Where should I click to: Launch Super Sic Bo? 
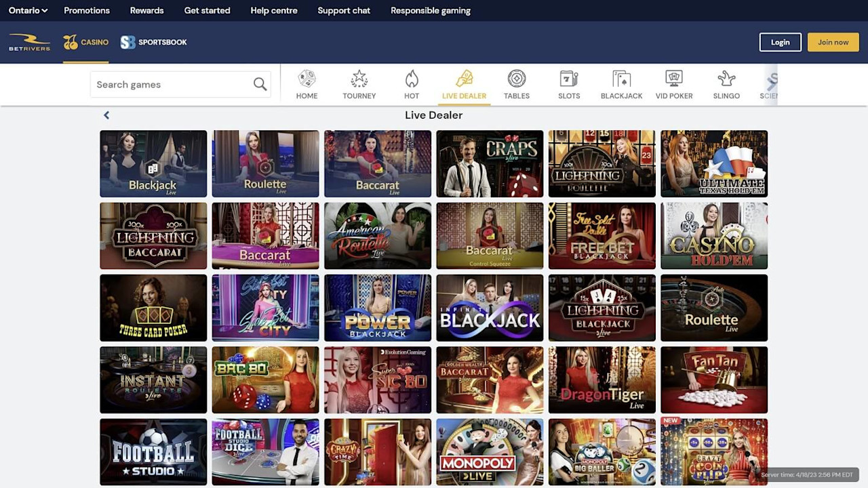click(x=378, y=380)
